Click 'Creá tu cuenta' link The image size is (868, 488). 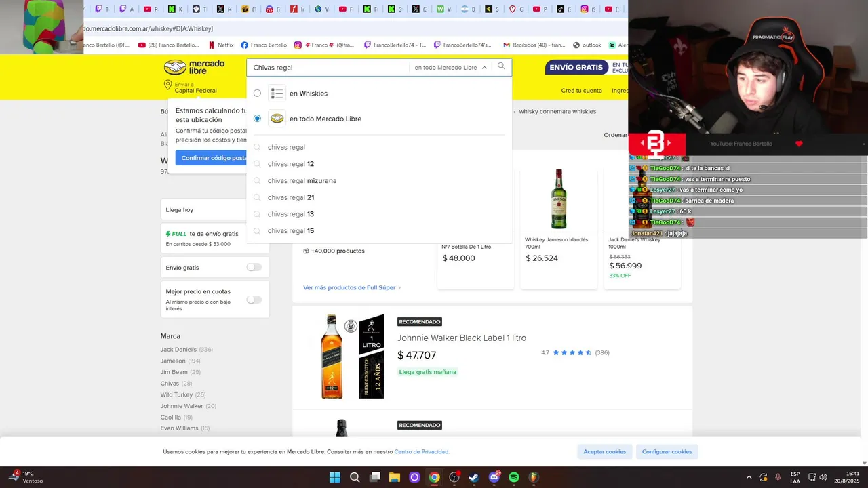point(581,91)
